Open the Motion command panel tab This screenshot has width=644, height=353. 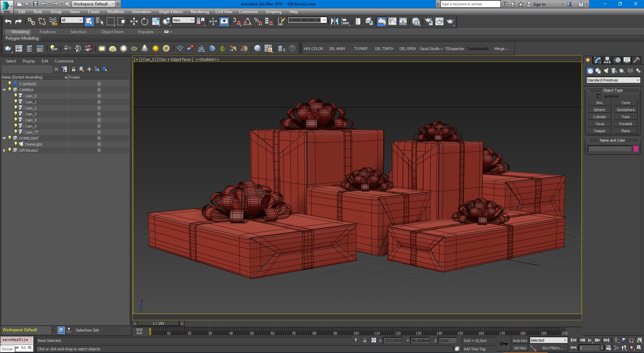point(617,60)
